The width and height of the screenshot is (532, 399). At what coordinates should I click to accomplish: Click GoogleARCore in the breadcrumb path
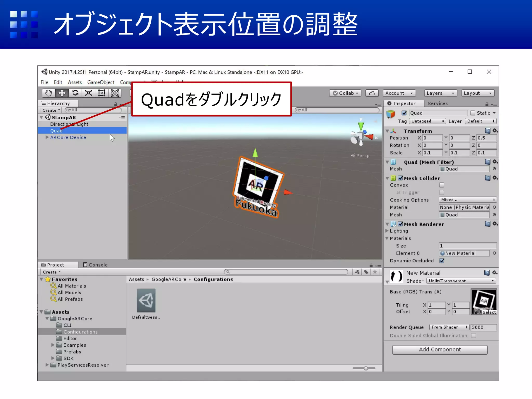pyautogui.click(x=169, y=279)
